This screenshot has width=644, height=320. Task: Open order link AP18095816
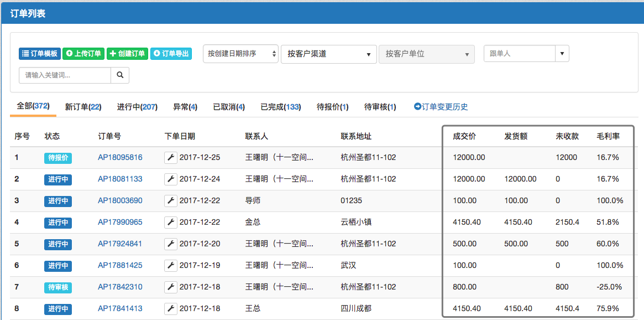coord(120,158)
